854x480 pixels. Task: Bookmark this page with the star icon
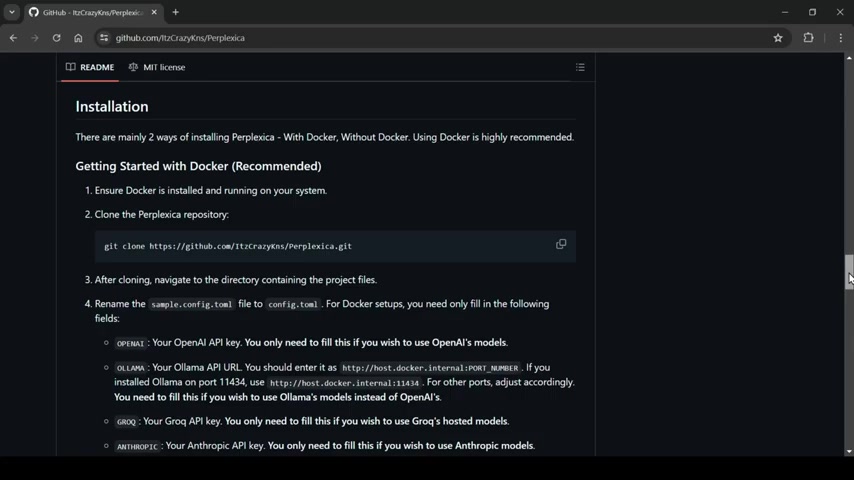tap(778, 38)
